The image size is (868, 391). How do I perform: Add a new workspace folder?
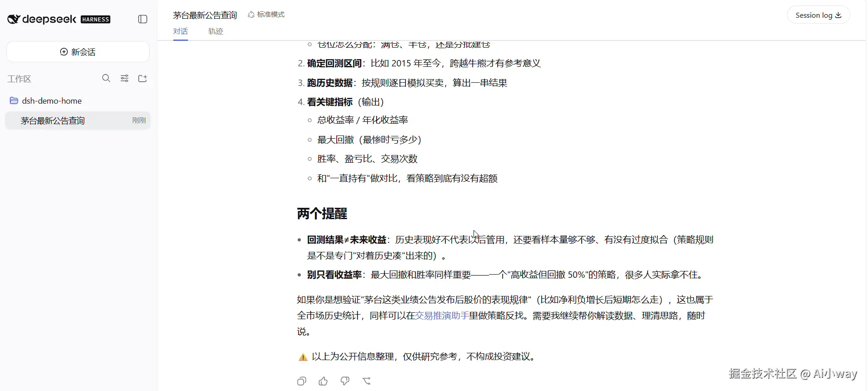(143, 78)
